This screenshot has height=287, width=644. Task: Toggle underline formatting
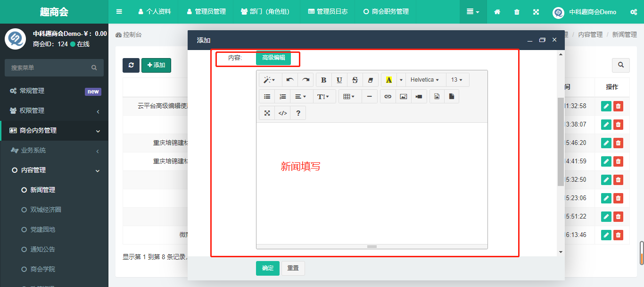(339, 80)
